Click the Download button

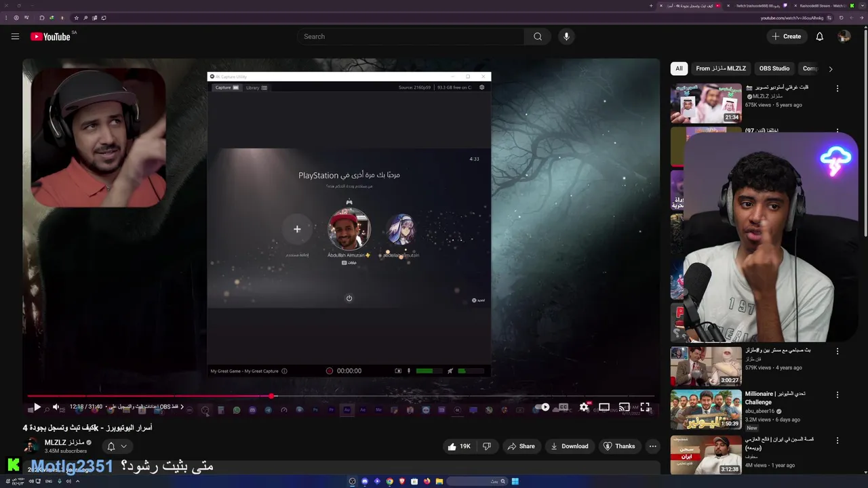(x=569, y=446)
